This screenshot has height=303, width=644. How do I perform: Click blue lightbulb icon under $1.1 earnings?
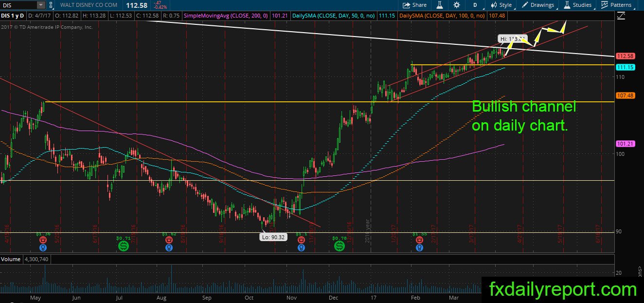(x=301, y=247)
